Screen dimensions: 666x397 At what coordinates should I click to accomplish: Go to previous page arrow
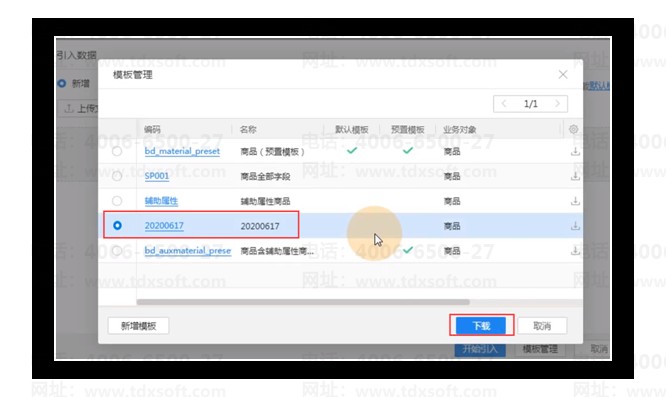(504, 104)
